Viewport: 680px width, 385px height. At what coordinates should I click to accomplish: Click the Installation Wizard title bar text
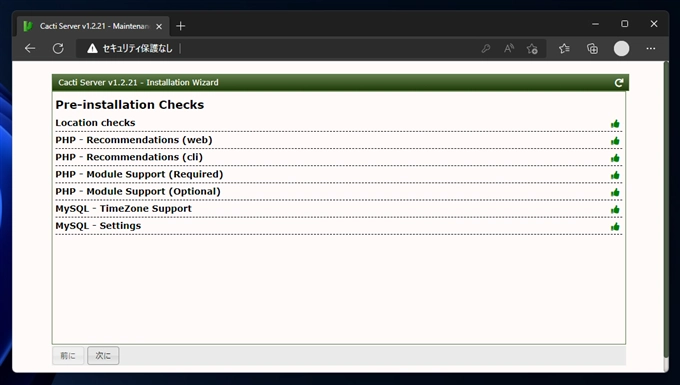point(138,82)
